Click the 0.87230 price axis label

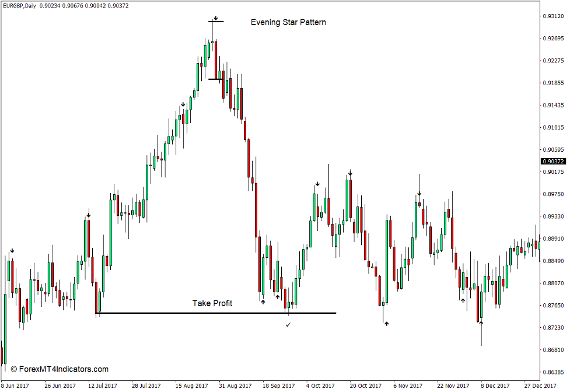553,327
